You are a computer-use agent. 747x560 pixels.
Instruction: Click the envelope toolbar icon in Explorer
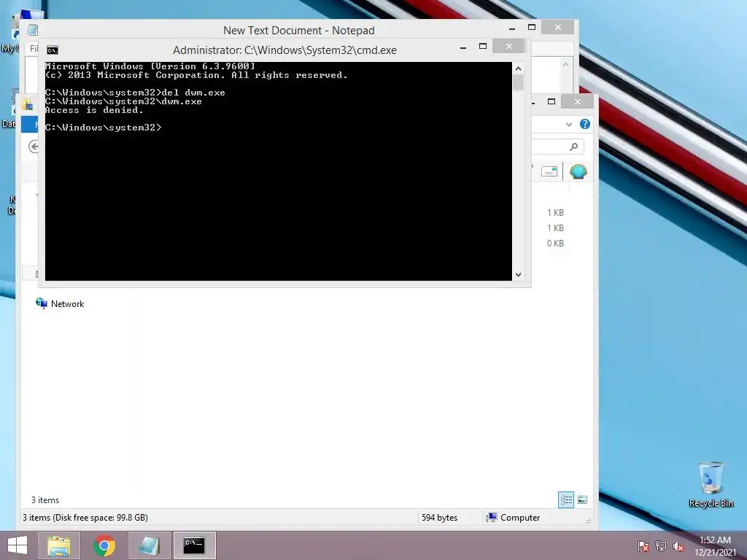[x=549, y=171]
